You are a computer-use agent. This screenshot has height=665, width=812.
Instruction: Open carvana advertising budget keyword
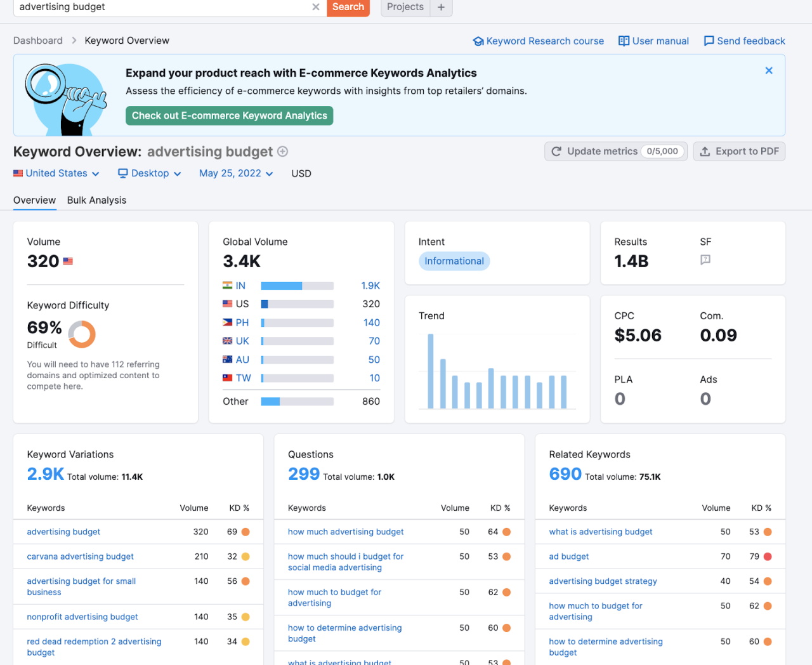[80, 556]
